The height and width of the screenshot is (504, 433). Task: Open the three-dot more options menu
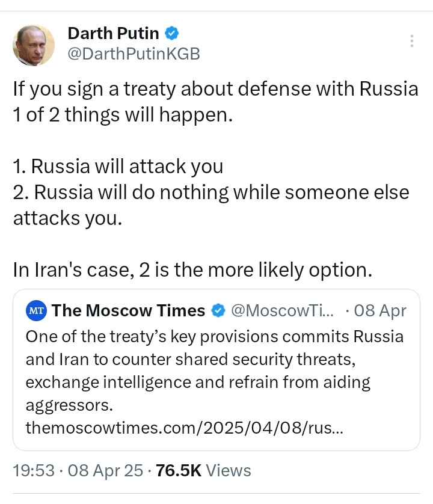[x=412, y=41]
